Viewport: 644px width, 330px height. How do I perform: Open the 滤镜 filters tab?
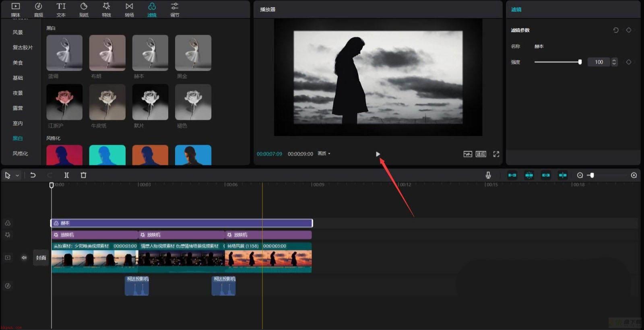pyautogui.click(x=152, y=10)
